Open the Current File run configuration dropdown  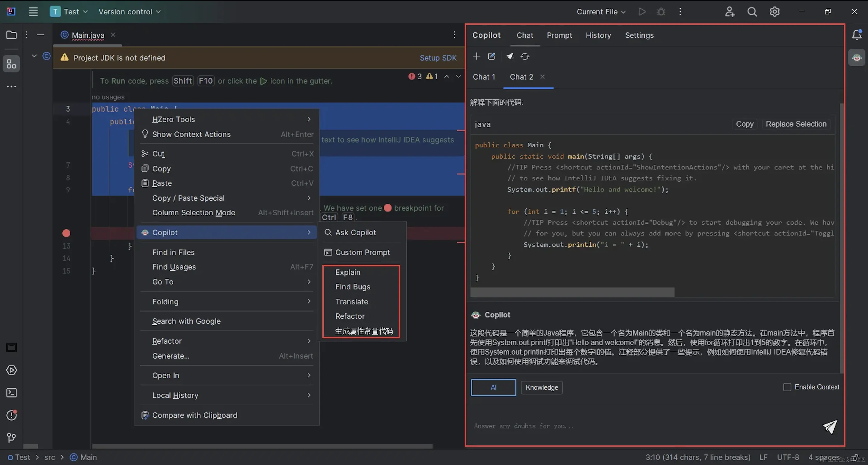click(x=601, y=11)
